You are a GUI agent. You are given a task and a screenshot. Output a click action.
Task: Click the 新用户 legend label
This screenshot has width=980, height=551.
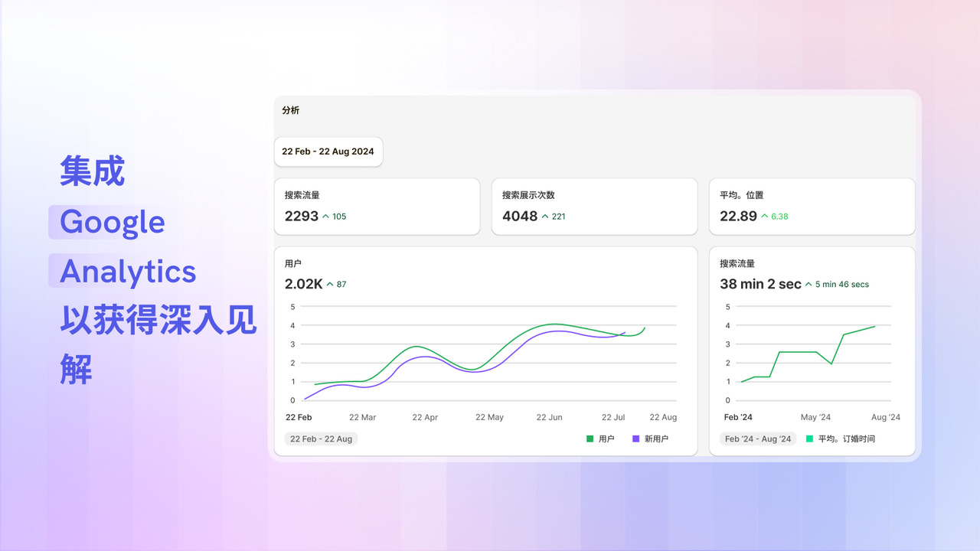tap(656, 439)
